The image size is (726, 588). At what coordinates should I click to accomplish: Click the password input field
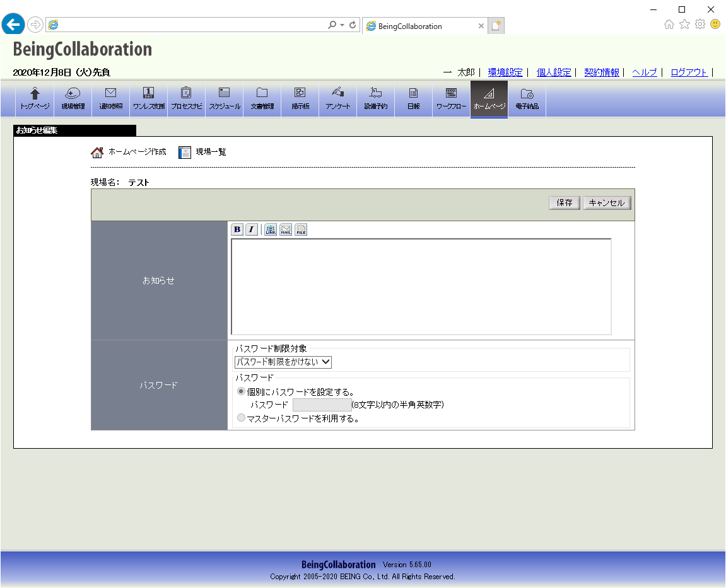click(x=322, y=405)
